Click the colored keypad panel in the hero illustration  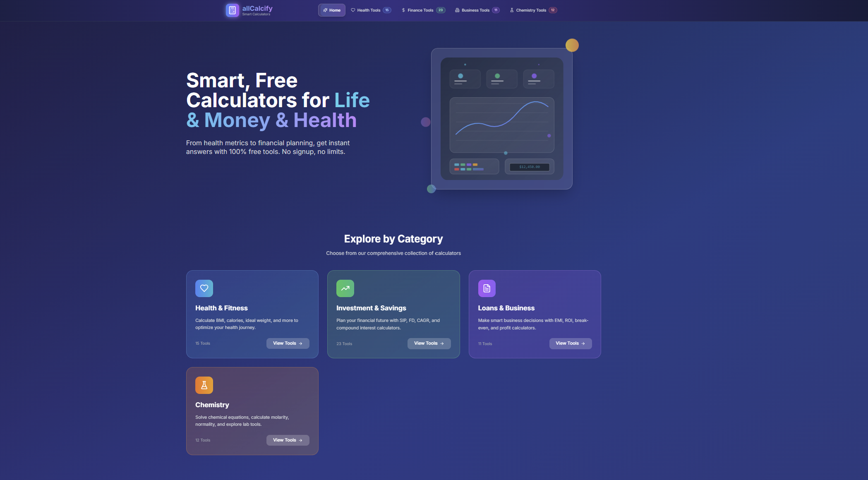pos(474,167)
